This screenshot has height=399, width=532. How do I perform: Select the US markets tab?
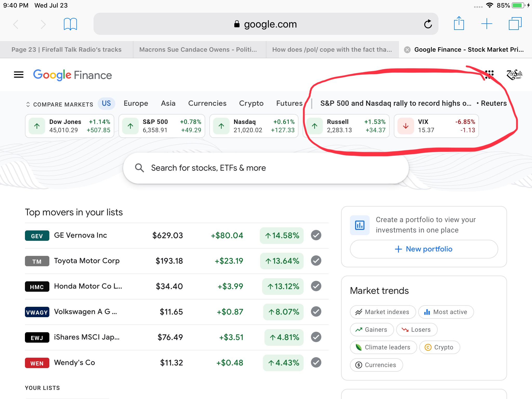point(106,103)
